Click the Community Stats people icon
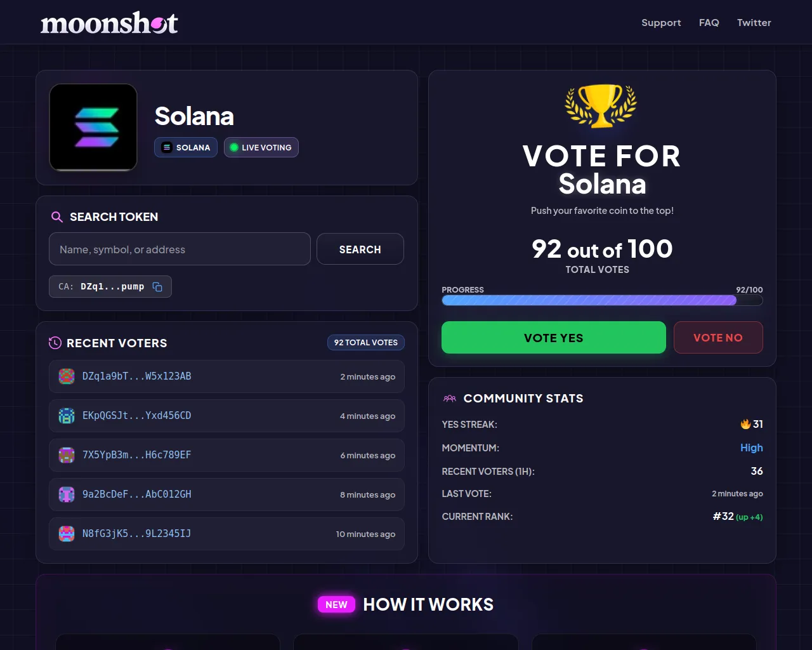The height and width of the screenshot is (650, 812). click(x=450, y=399)
